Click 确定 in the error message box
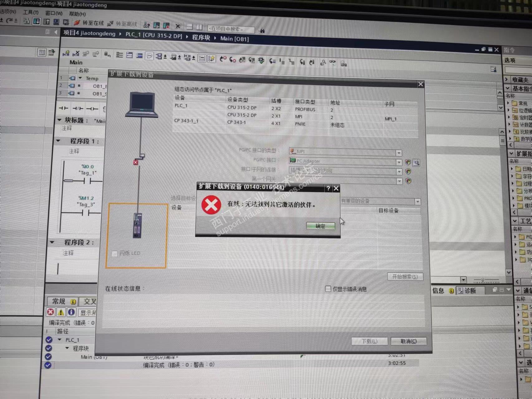 click(x=321, y=226)
